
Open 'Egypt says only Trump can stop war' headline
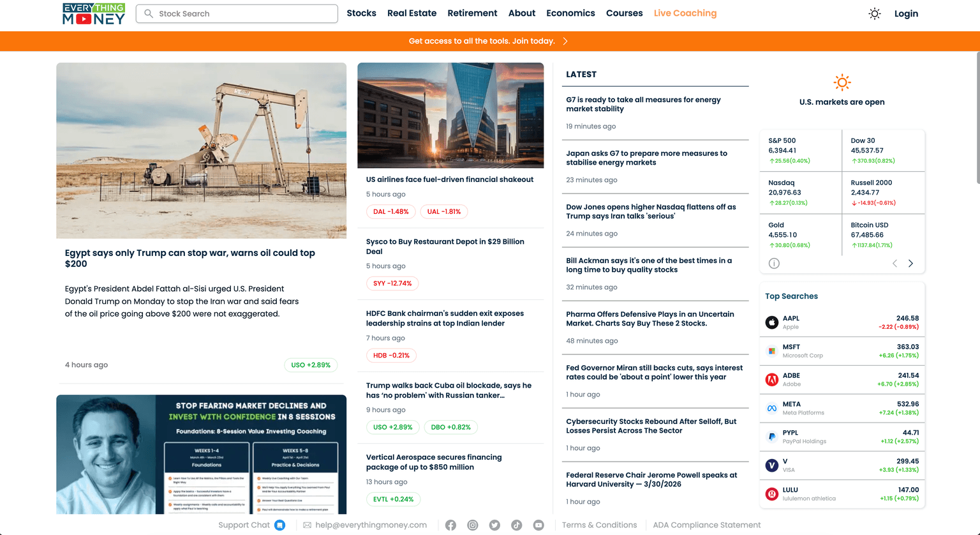coord(190,258)
